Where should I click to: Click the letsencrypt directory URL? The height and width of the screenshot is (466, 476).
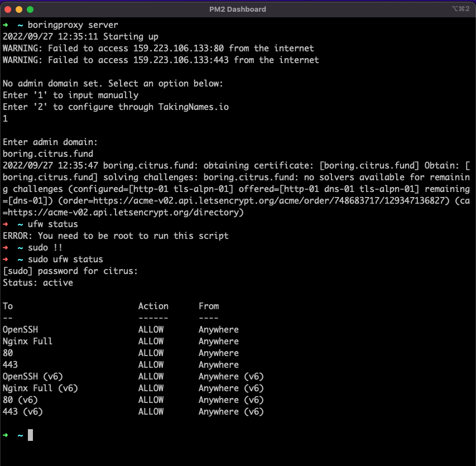pos(123,213)
